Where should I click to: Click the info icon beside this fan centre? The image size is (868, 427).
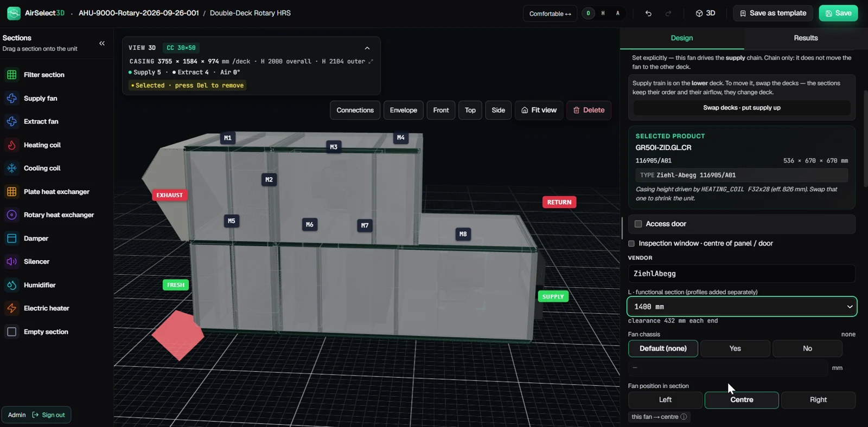tap(684, 417)
